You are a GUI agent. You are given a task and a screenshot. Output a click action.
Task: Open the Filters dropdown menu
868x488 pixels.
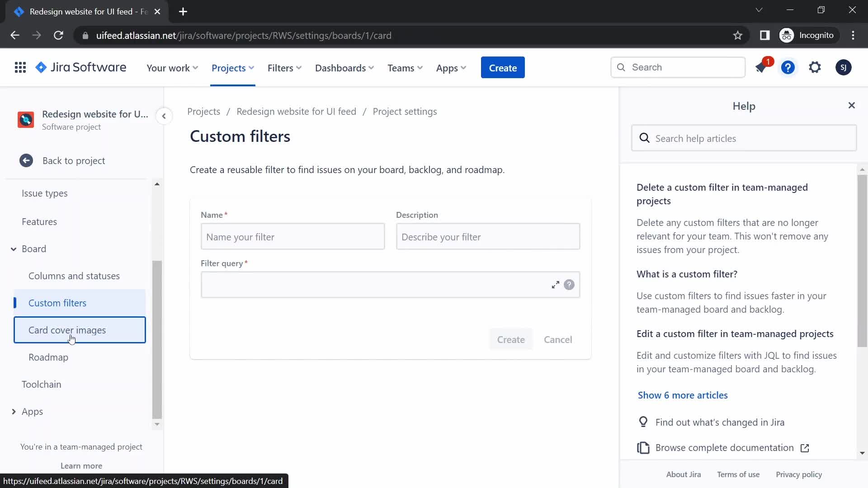tap(284, 68)
